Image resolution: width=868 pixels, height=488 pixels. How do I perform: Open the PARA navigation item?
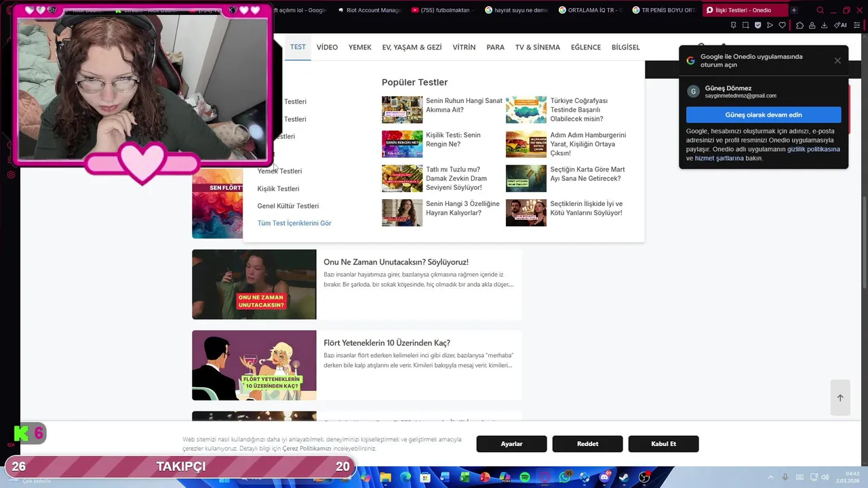(495, 47)
